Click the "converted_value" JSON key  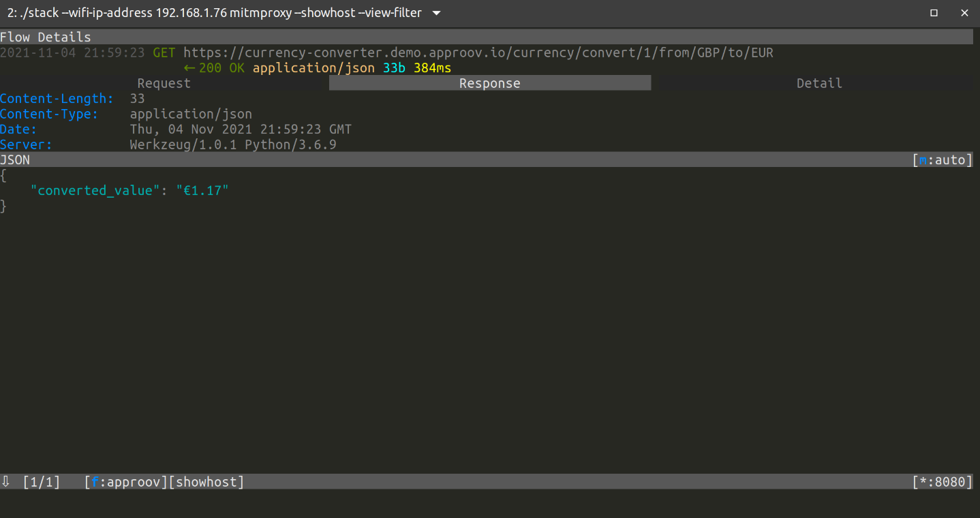point(95,191)
